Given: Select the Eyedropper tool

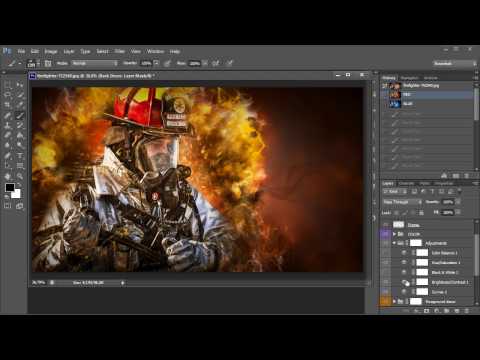Looking at the screenshot, I should click(20, 105).
